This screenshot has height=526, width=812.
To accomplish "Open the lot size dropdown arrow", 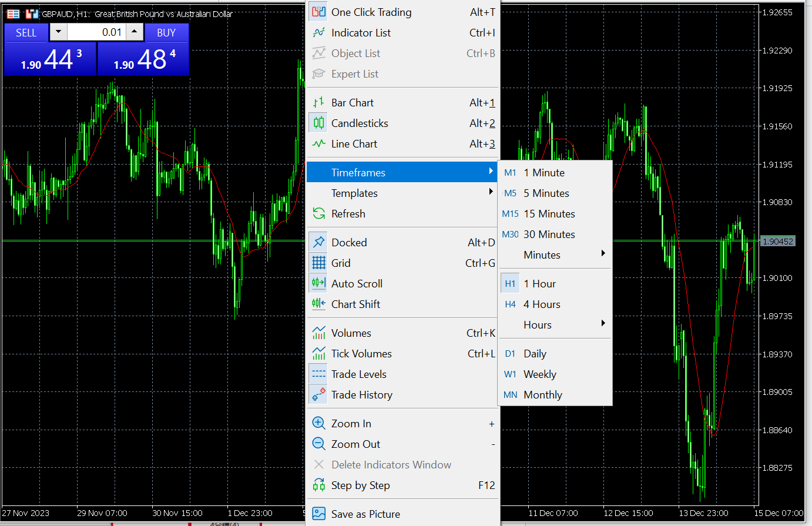I will (58, 32).
